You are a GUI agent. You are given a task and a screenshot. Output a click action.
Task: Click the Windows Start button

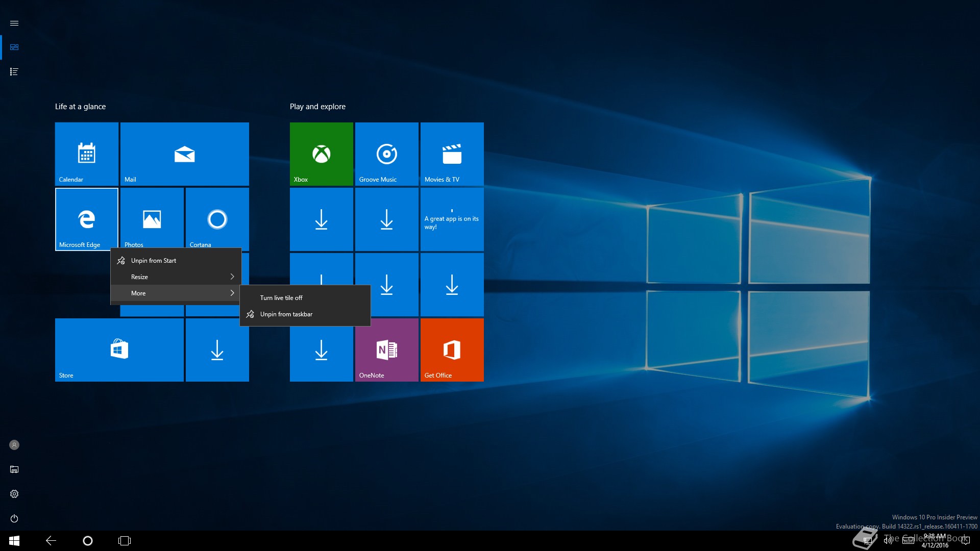pos(14,541)
